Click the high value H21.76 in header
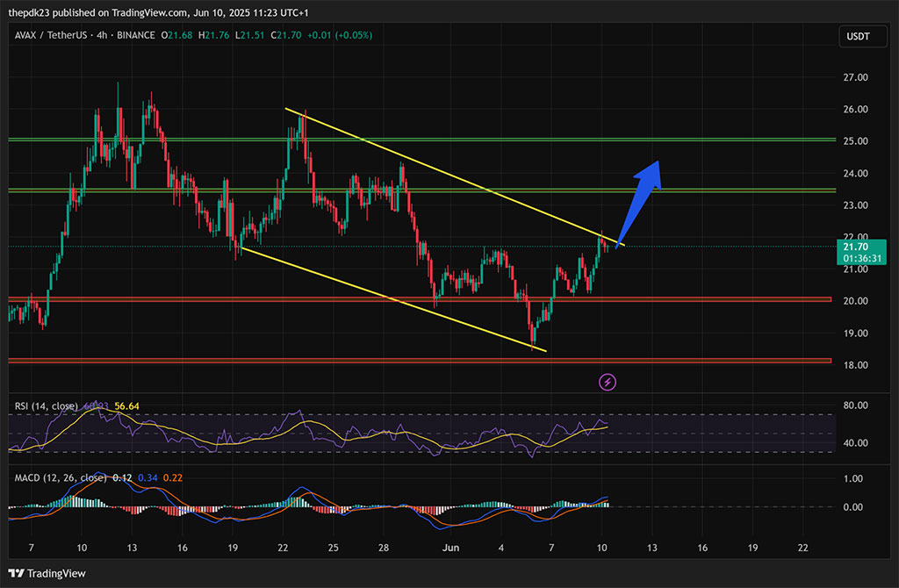The height and width of the screenshot is (588, 899). (x=214, y=35)
